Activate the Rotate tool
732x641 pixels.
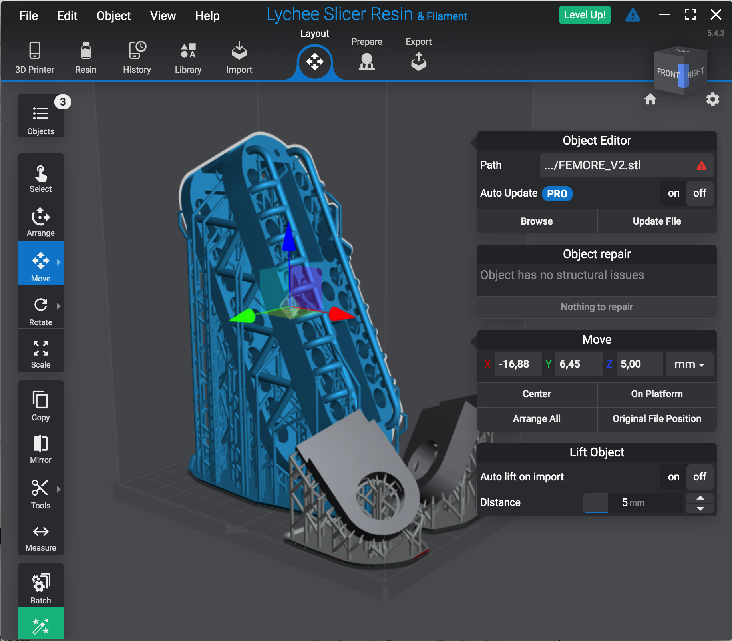41,311
